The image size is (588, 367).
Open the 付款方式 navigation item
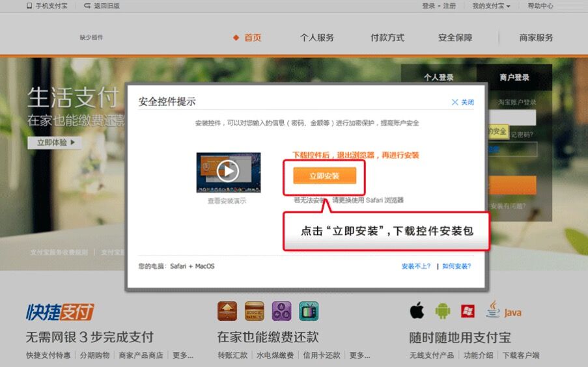coord(387,38)
